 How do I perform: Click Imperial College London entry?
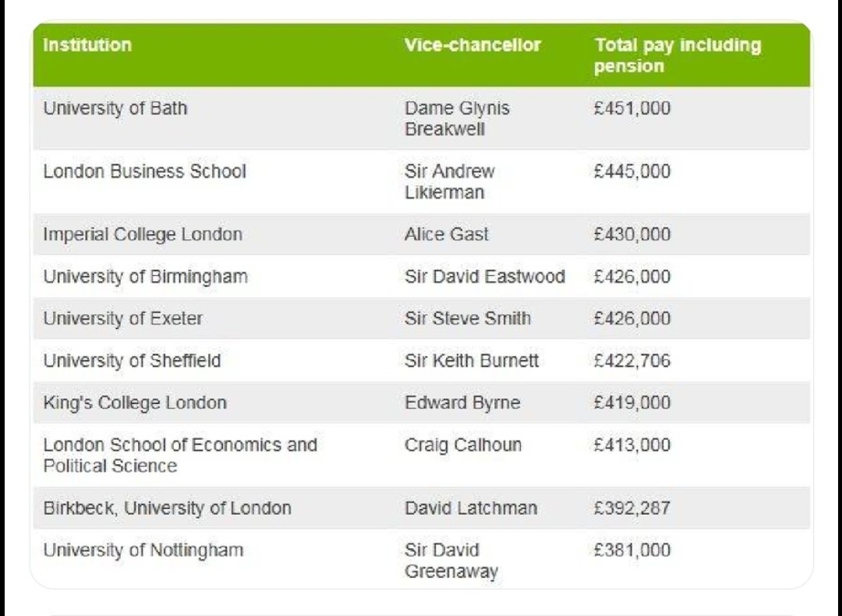click(x=143, y=234)
